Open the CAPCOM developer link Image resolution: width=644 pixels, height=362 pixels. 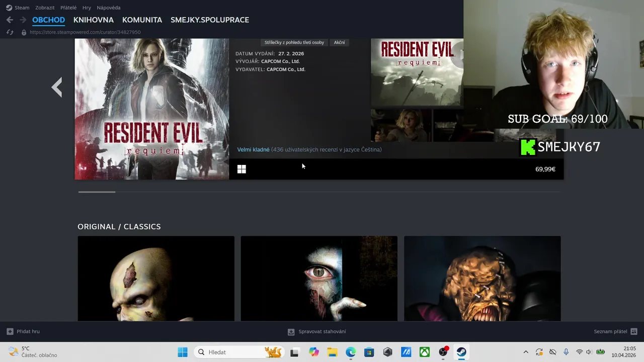pos(280,61)
